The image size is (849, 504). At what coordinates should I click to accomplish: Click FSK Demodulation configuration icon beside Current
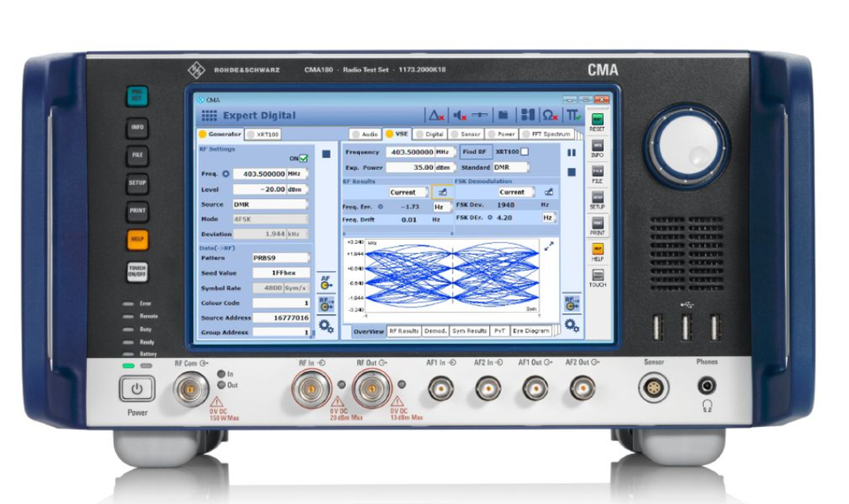pos(548,192)
